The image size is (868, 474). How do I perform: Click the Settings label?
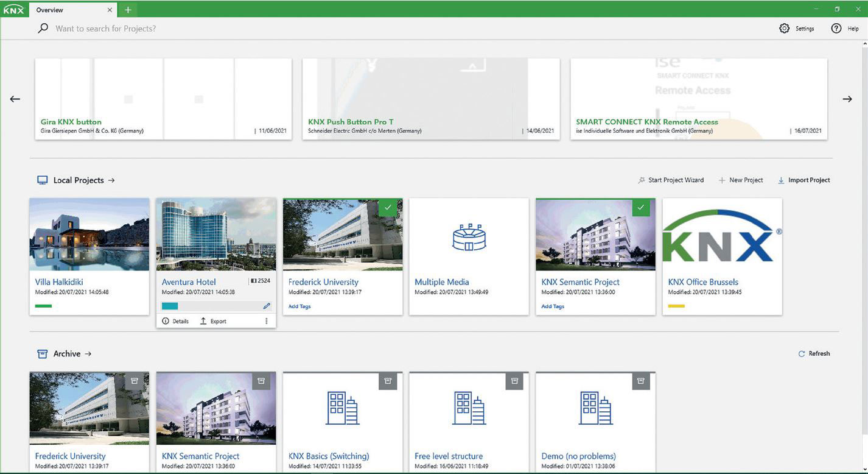click(805, 29)
